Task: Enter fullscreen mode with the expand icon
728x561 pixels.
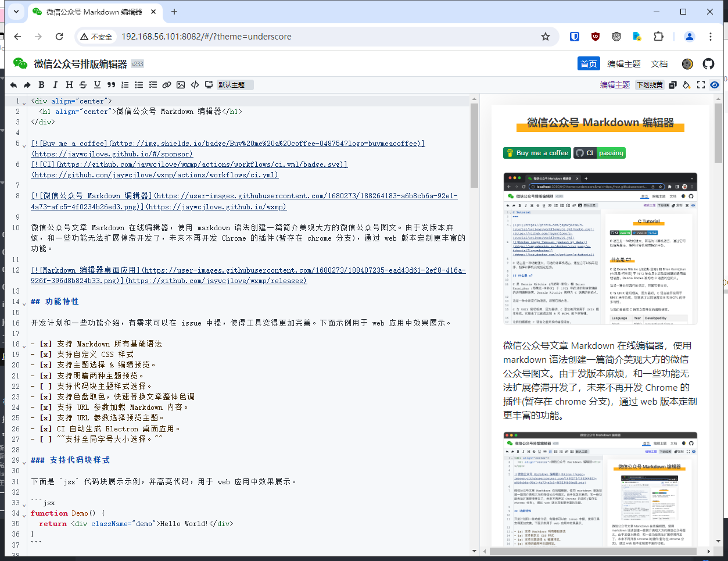Action: coord(701,85)
